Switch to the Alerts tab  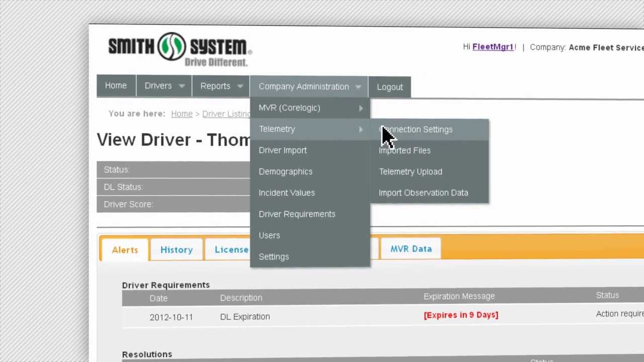pos(125,250)
